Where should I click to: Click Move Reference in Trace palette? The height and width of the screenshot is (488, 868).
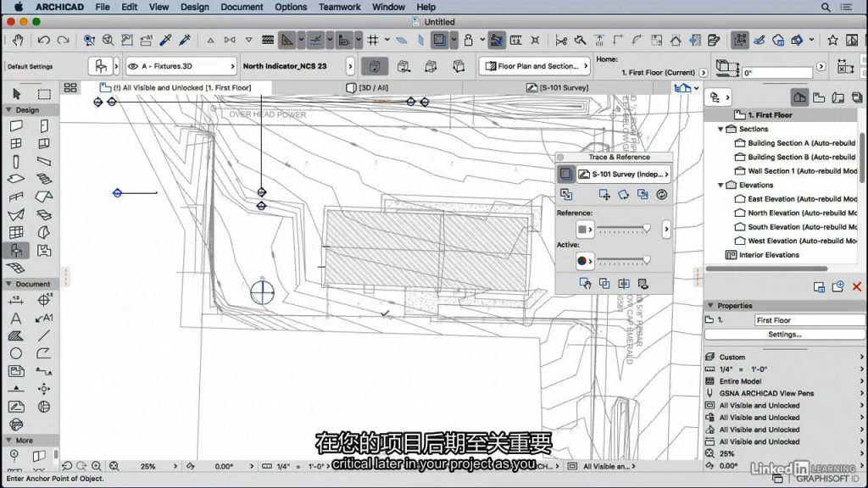(604, 195)
